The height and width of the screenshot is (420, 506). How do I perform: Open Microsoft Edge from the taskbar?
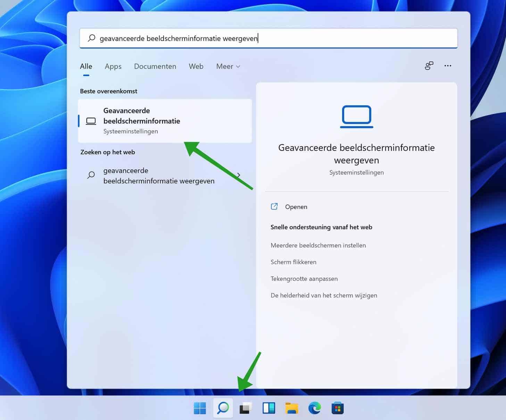[315, 408]
